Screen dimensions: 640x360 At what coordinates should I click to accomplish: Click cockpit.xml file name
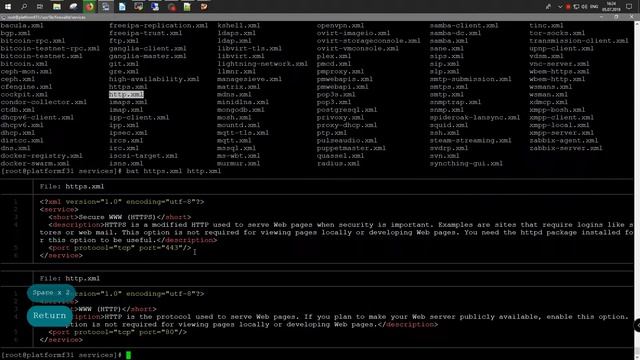[24, 94]
